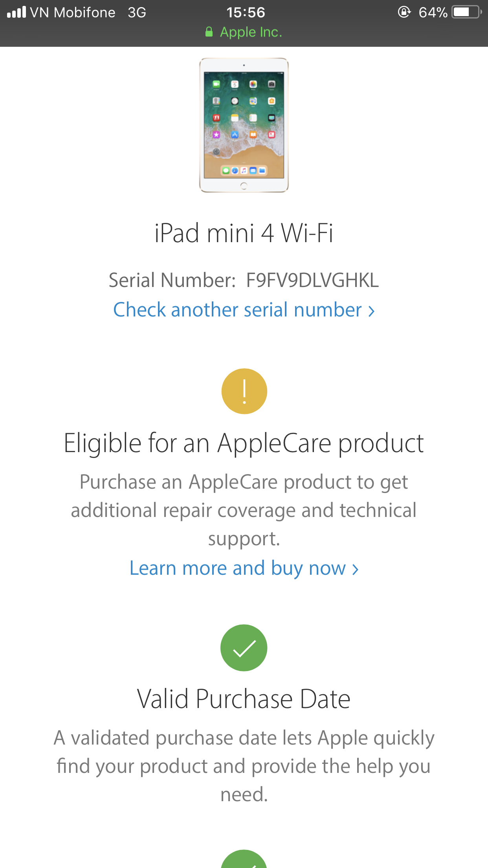488x868 pixels.
Task: Click the iPad mini 4 Wi-Fi title
Action: 244,233
